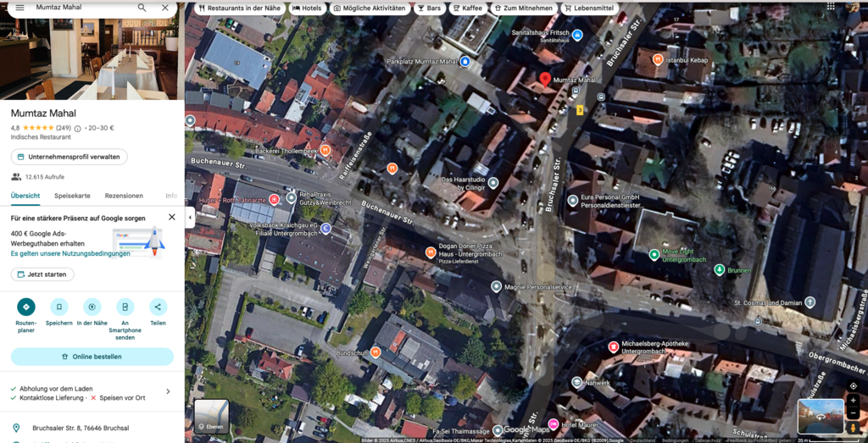Send location An Smartphone senden

click(125, 307)
